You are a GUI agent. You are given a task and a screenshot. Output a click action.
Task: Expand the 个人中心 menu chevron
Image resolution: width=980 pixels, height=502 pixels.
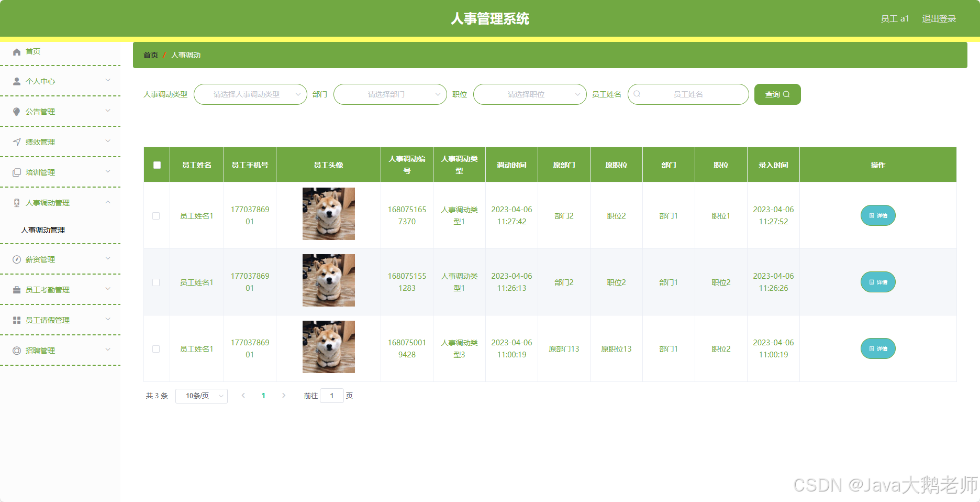click(108, 80)
